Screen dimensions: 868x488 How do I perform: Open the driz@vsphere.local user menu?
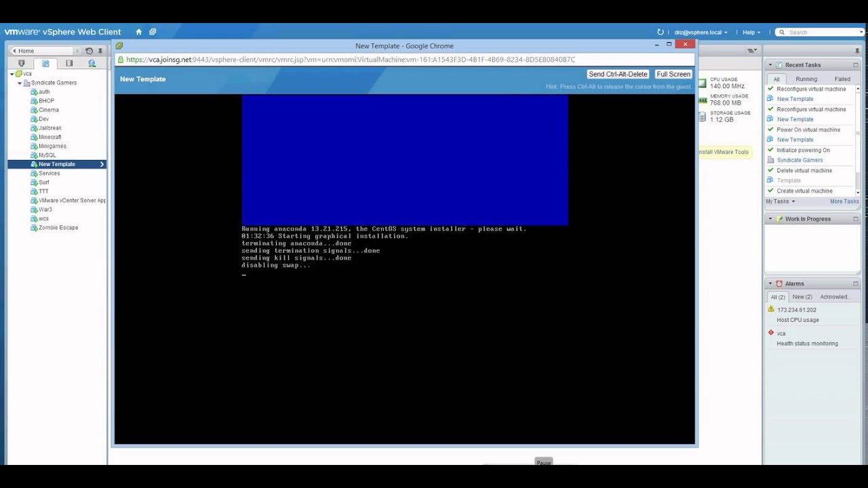tap(701, 33)
